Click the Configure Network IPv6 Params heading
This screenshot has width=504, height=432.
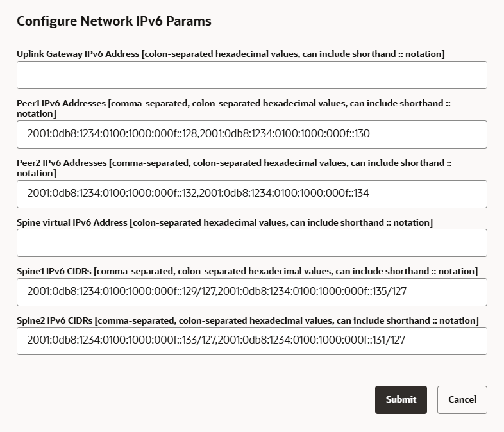tap(114, 21)
